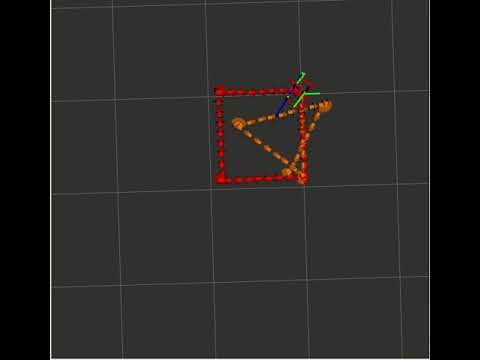Select the red marker at square's bottom-left corner
480x360 pixels.
point(220,179)
